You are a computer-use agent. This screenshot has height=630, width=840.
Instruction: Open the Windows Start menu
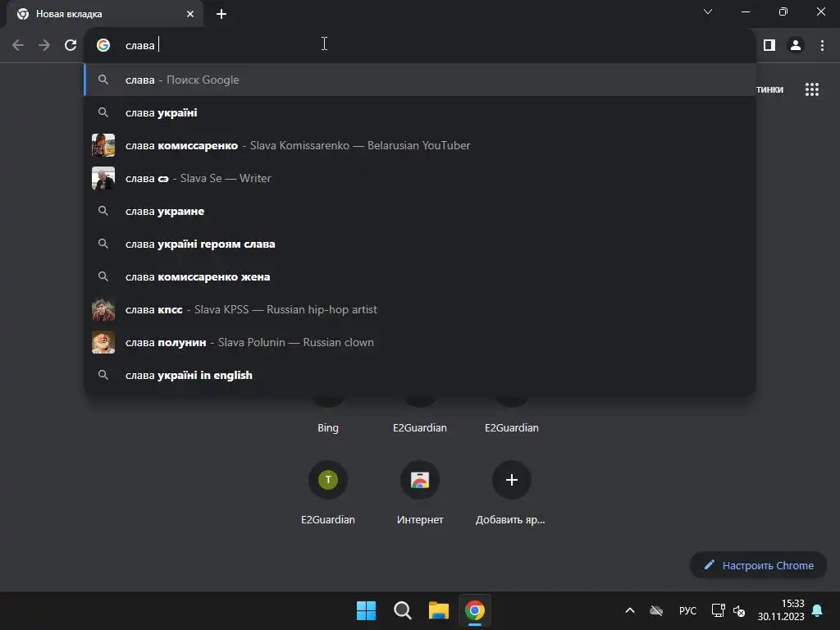367,610
